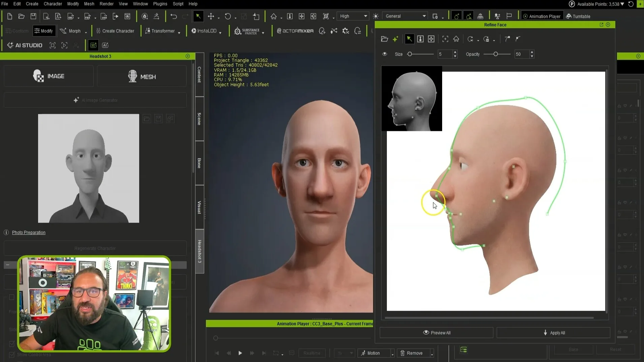Screen dimensions: 644x362
Task: Click the green sparkle AI icon in Refine Face
Action: 395,39
